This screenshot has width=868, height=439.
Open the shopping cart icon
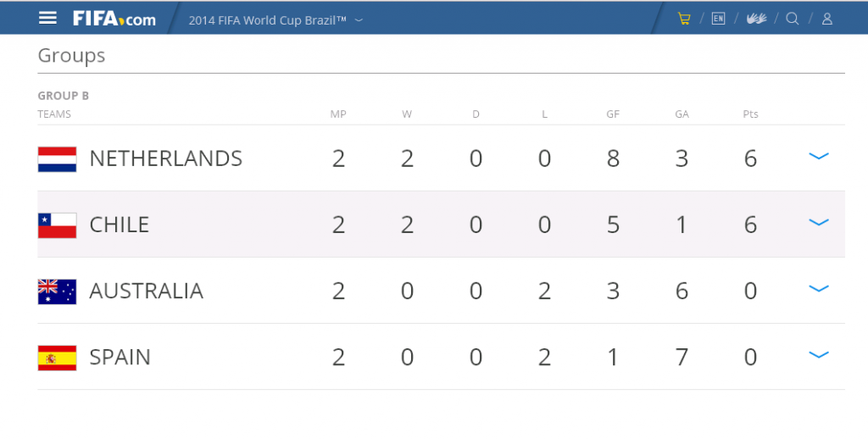coord(684,19)
